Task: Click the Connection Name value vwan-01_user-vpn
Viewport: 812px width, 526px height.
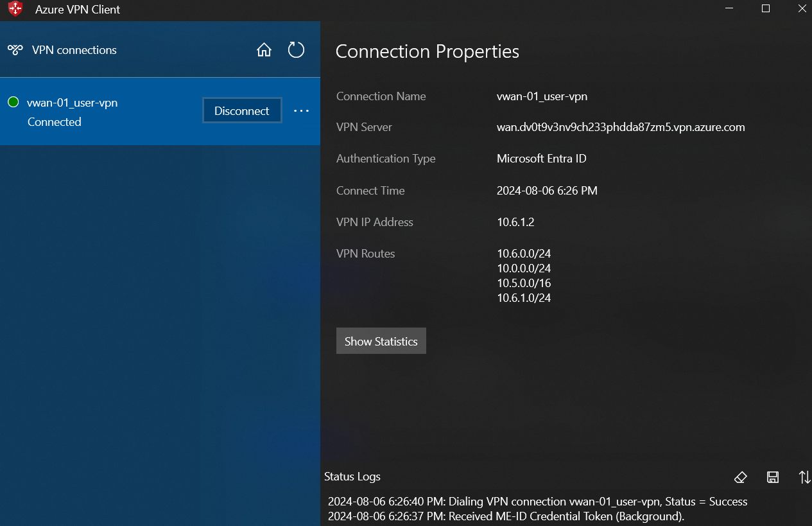Action: coord(542,96)
